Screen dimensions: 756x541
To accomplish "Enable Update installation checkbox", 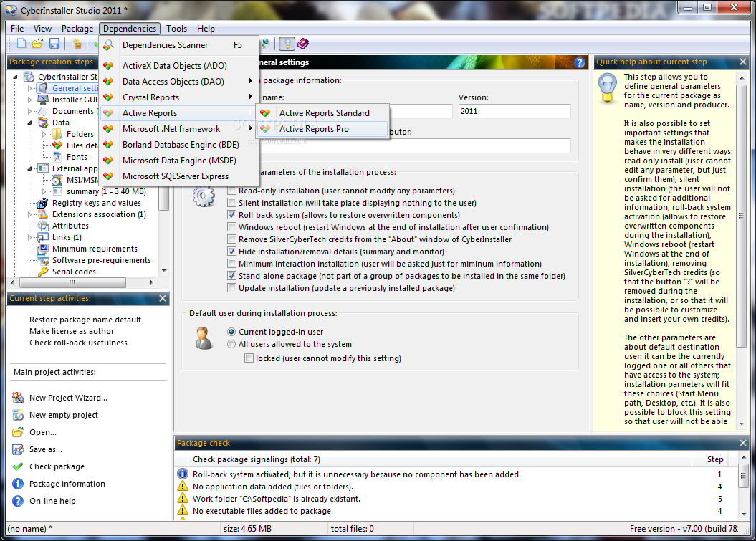I will (x=232, y=288).
